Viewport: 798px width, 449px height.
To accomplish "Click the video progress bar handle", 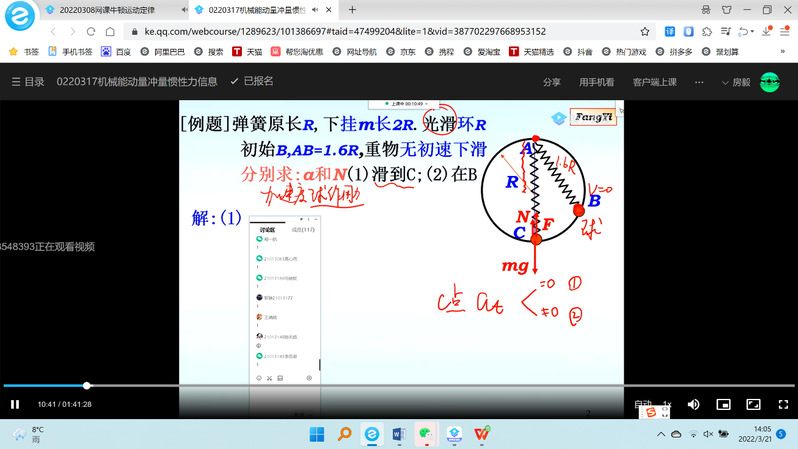I will coord(87,385).
